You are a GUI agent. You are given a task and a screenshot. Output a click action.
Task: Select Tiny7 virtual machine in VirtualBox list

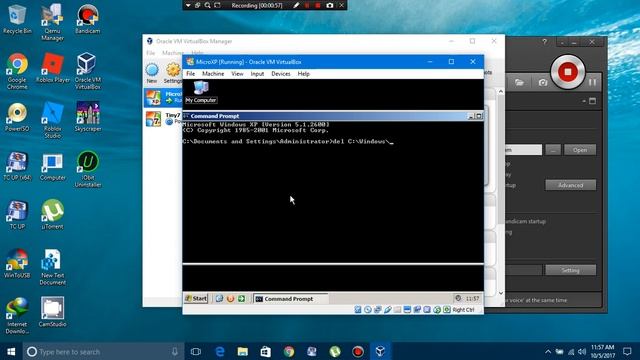163,119
